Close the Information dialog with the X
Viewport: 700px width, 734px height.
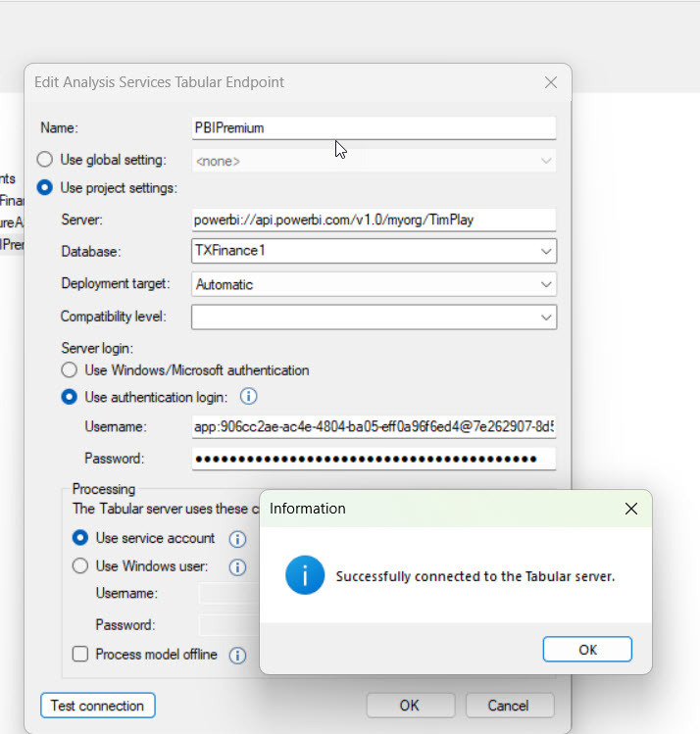(630, 509)
